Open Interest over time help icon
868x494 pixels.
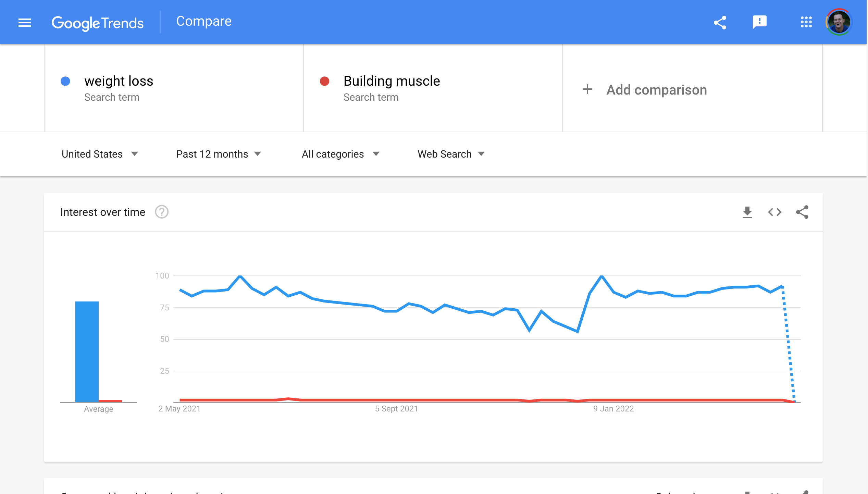[162, 212]
